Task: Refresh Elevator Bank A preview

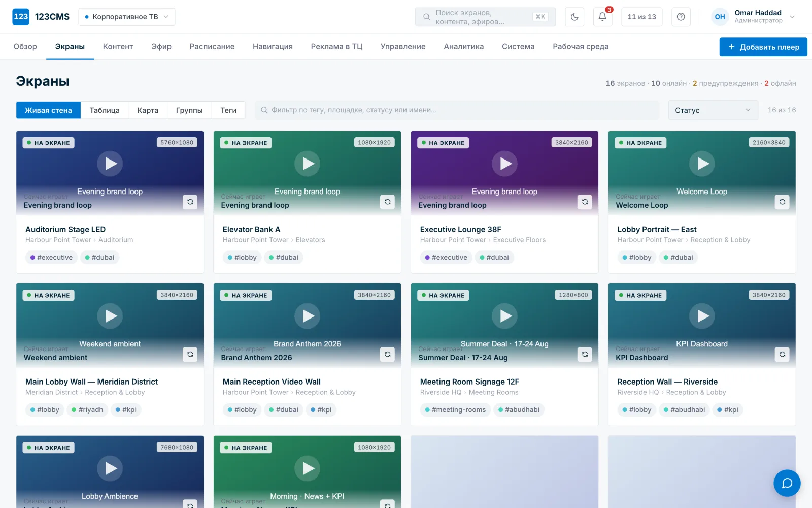Action: tap(388, 202)
